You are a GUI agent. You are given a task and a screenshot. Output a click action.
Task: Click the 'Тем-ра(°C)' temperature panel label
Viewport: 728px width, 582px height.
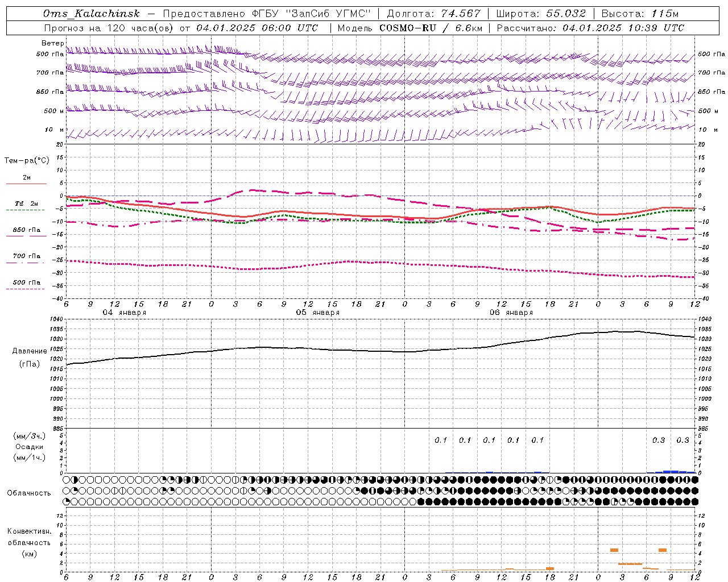pos(27,161)
